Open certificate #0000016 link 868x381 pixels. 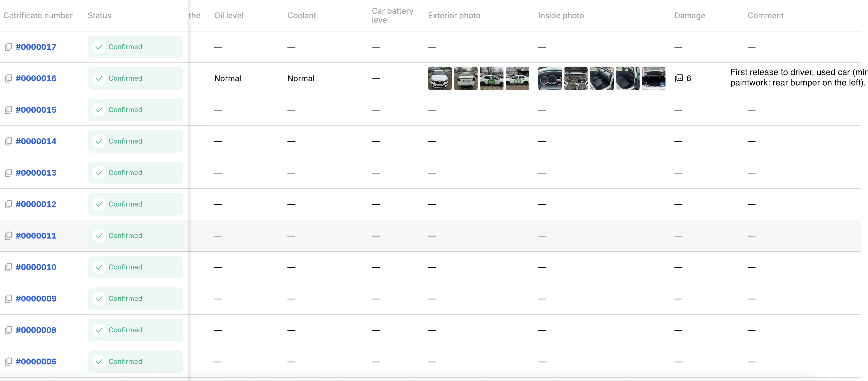click(36, 78)
